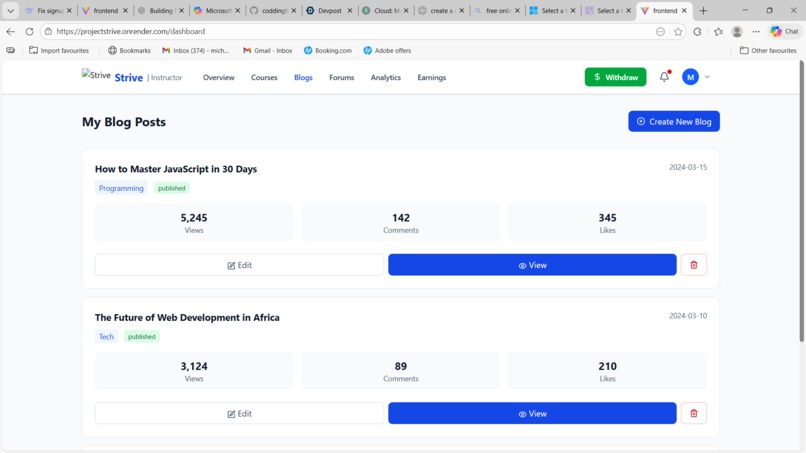Click the green Withdraw button
The height and width of the screenshot is (453, 806).
(x=615, y=77)
